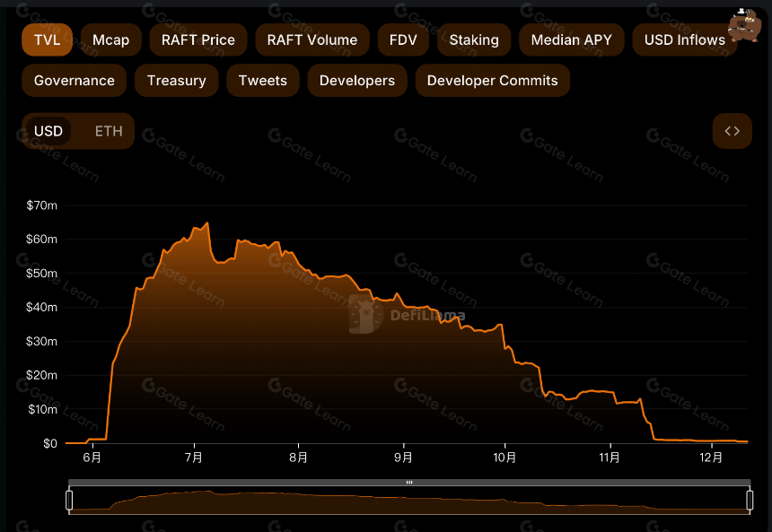The width and height of the screenshot is (772, 532).
Task: Show USD Inflows on the chart
Action: tap(685, 39)
